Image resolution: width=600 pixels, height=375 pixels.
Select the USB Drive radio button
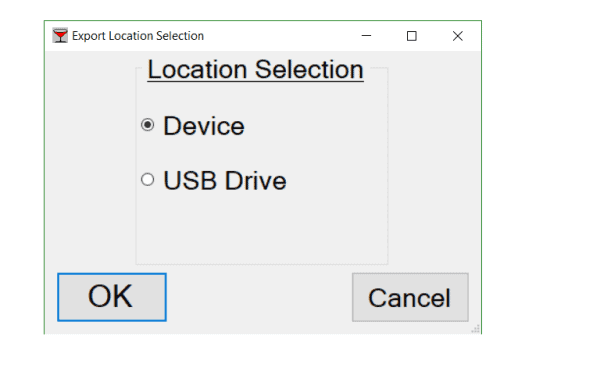tap(147, 179)
